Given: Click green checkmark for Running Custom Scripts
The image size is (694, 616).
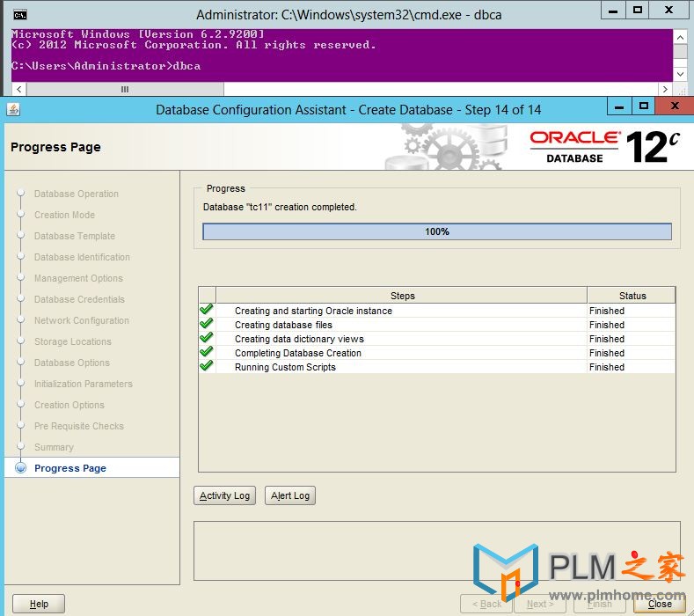Looking at the screenshot, I should click(x=206, y=366).
